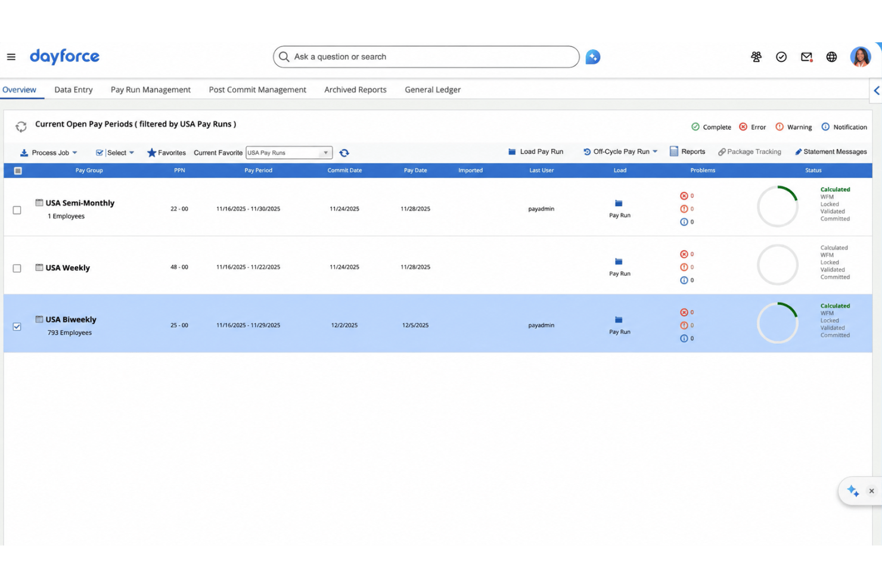
Task: Open the globe language icon
Action: (831, 57)
